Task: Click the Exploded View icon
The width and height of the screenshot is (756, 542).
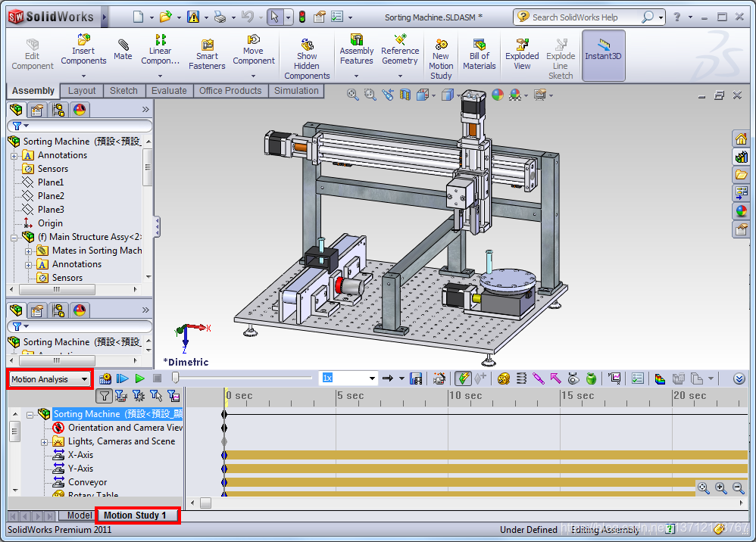Action: point(522,55)
